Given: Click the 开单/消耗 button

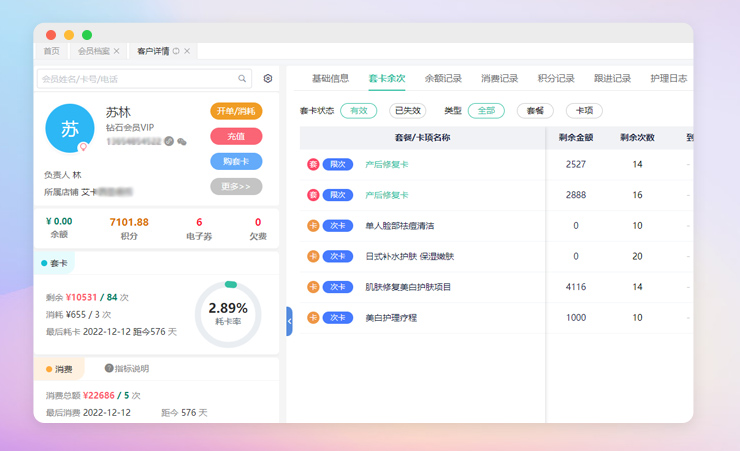Looking at the screenshot, I should [236, 111].
